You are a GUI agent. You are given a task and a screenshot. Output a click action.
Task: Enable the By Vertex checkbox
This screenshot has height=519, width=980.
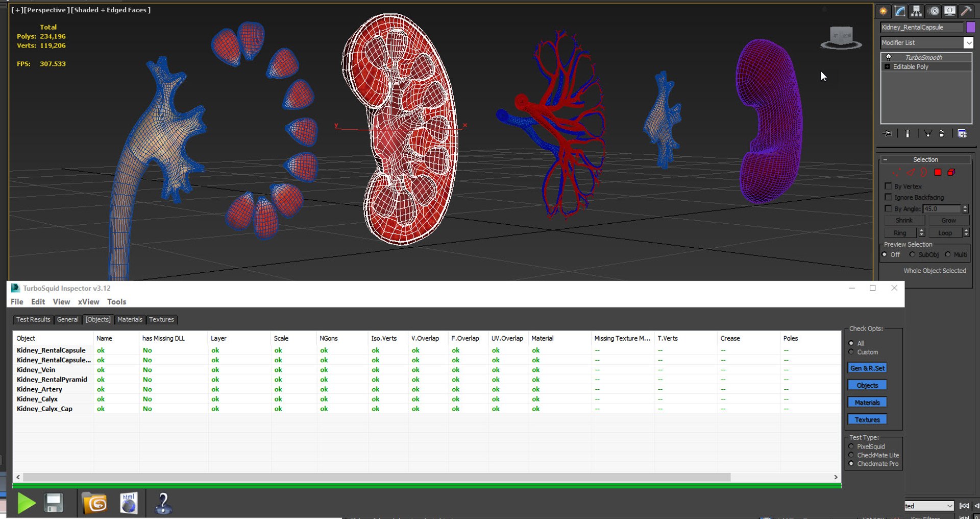click(x=888, y=186)
